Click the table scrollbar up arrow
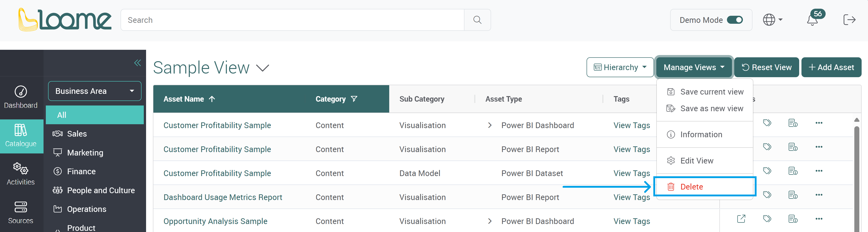Viewport: 868px width, 232px height. pos(857,120)
